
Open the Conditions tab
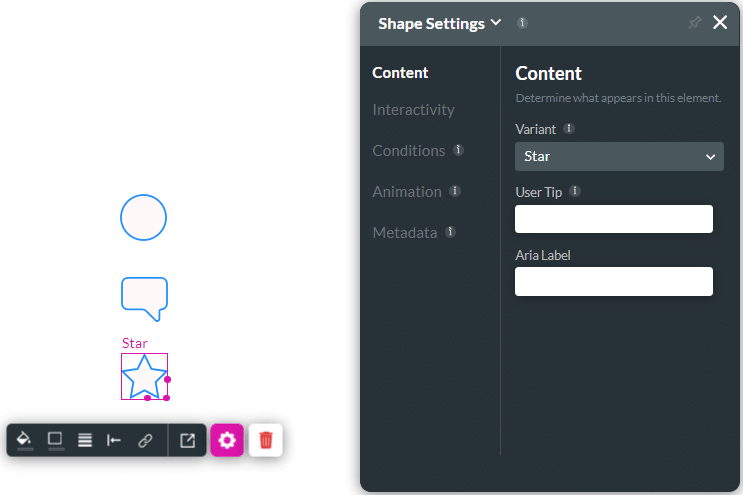click(x=408, y=151)
